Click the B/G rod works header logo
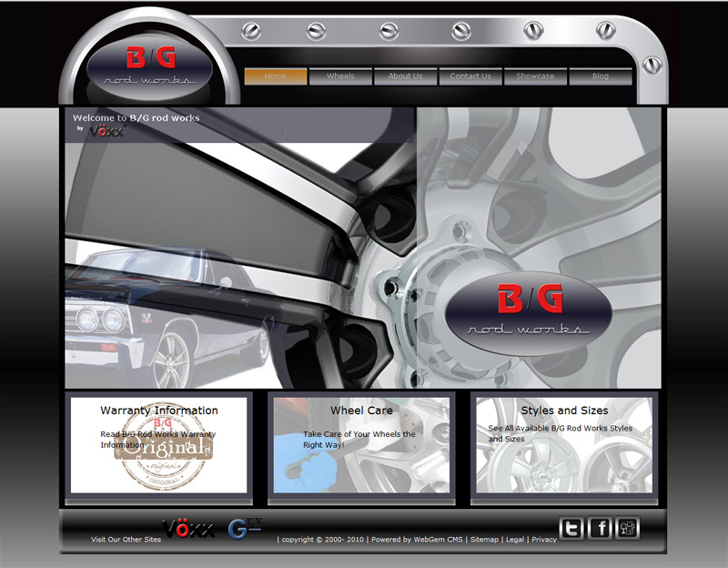 (x=149, y=67)
